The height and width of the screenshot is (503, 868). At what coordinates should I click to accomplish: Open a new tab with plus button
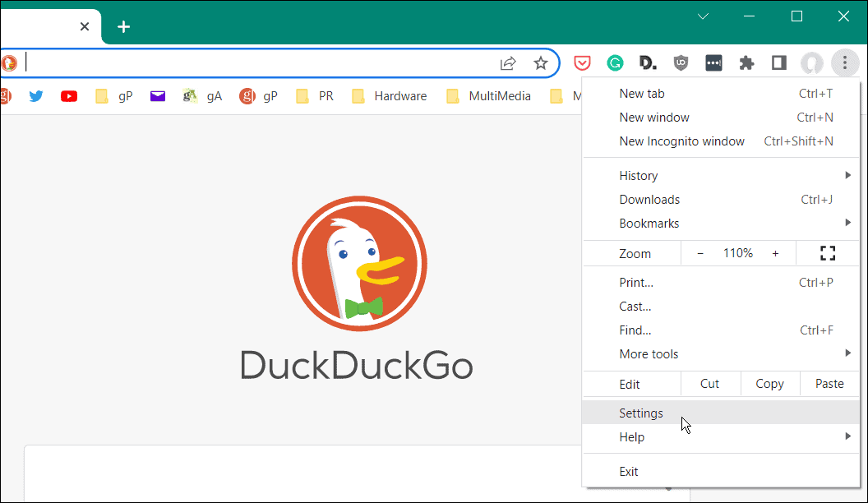124,26
